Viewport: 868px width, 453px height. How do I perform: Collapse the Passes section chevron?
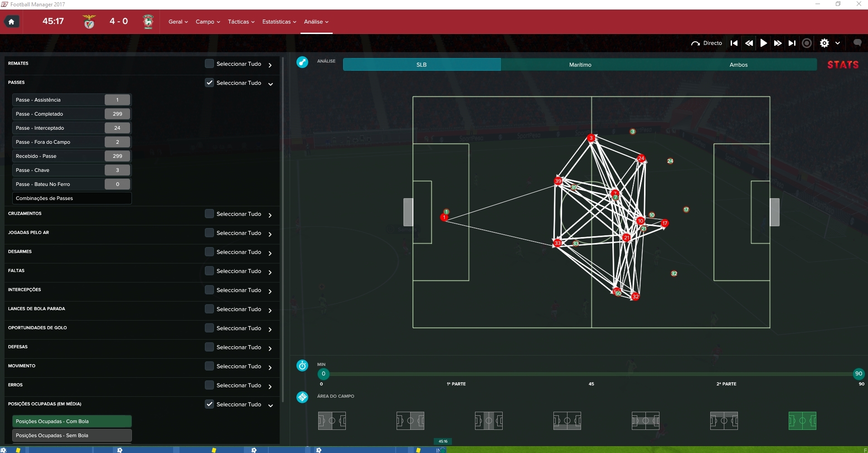point(271,84)
